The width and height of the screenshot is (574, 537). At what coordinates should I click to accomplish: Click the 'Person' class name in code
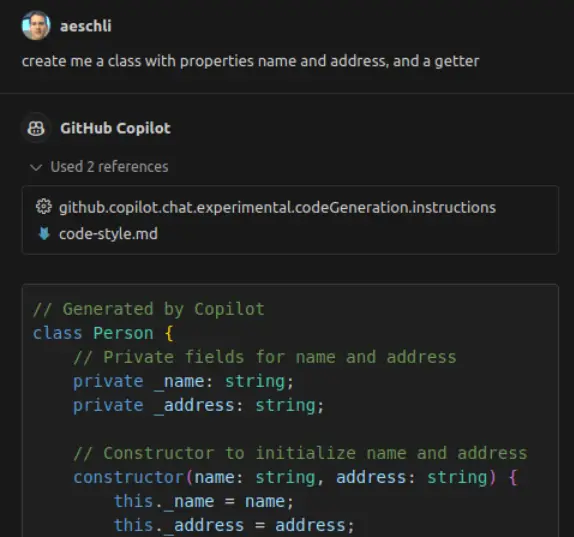click(x=123, y=333)
